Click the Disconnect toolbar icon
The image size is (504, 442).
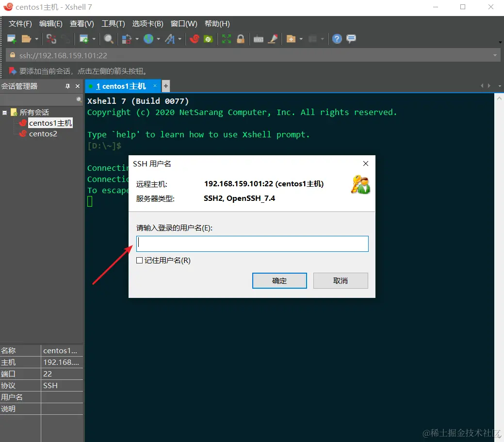point(51,39)
